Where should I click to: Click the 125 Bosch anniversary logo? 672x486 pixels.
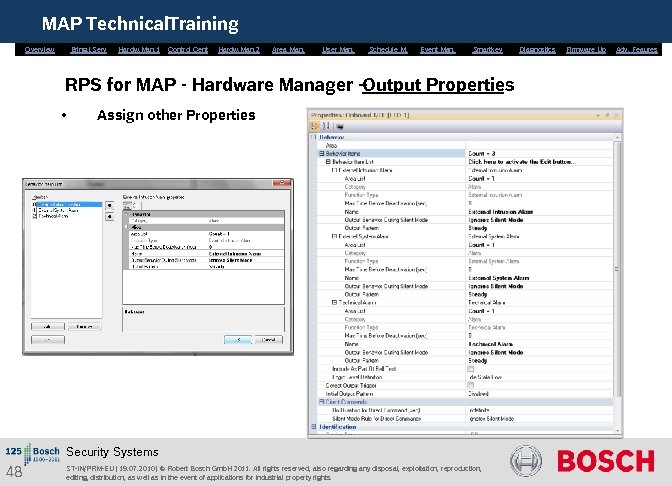pos(33,454)
